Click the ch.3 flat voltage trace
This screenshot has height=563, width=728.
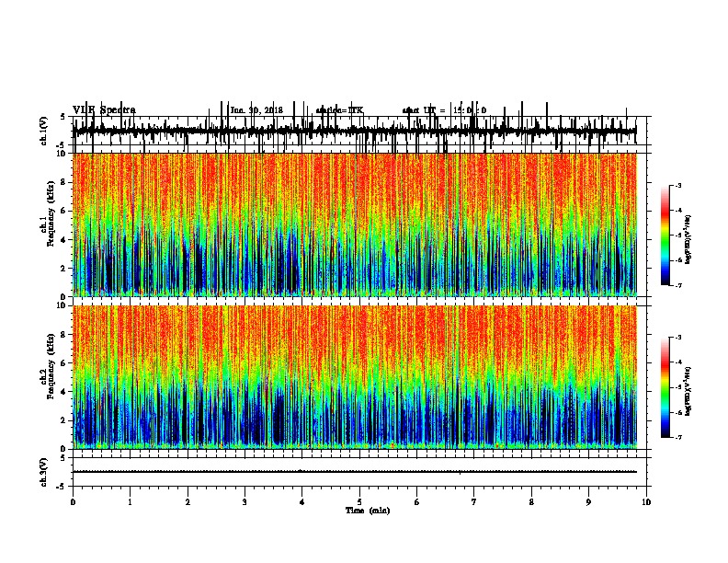click(x=354, y=472)
